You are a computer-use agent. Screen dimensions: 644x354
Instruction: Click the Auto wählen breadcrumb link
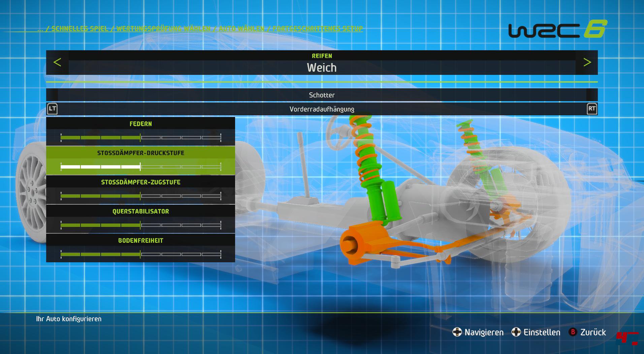[x=241, y=29]
